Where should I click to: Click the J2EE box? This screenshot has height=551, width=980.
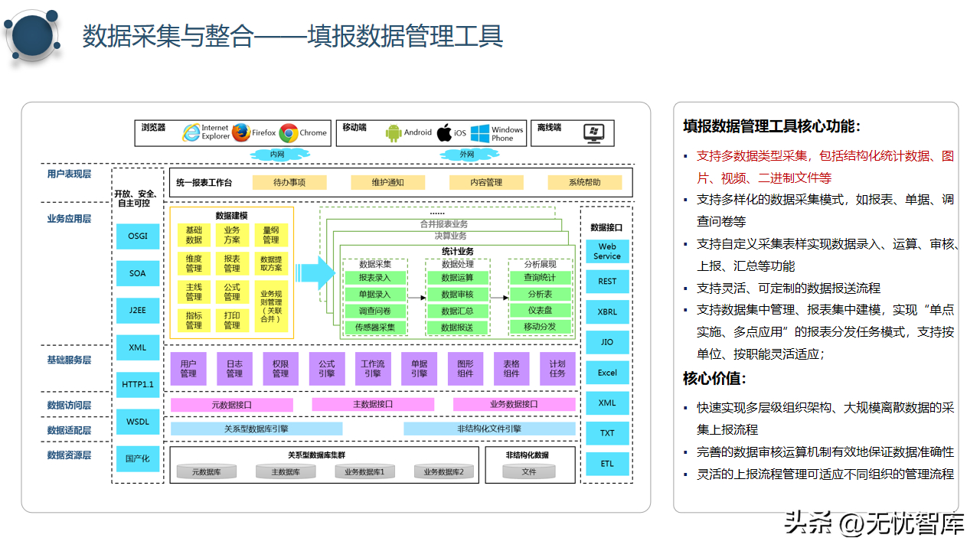(x=138, y=311)
